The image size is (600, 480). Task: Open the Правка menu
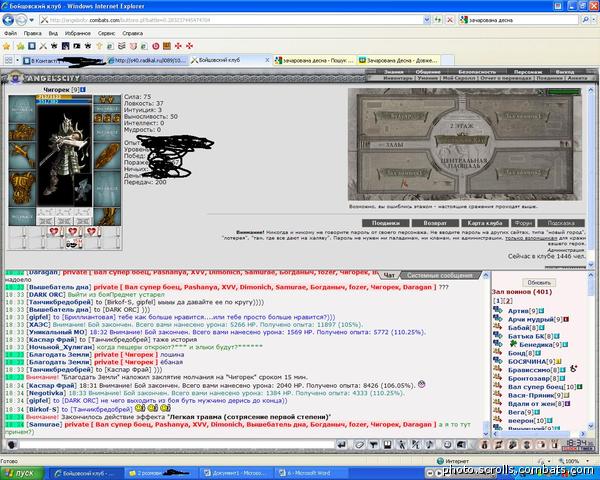tap(33, 33)
